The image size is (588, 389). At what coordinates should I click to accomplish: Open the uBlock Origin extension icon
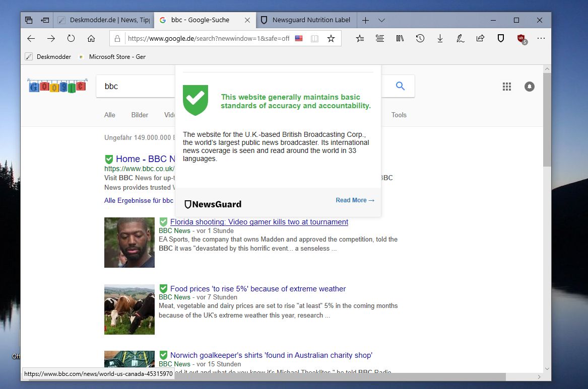pyautogui.click(x=521, y=38)
